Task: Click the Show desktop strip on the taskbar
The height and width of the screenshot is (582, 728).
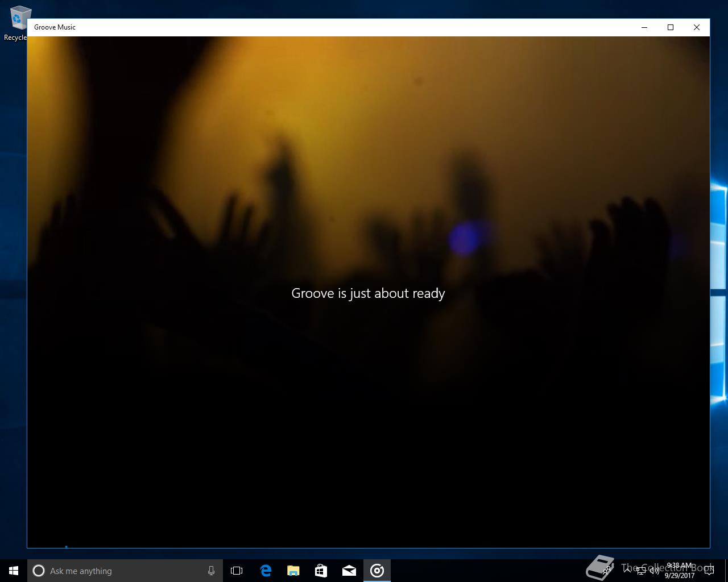Action: click(x=726, y=571)
